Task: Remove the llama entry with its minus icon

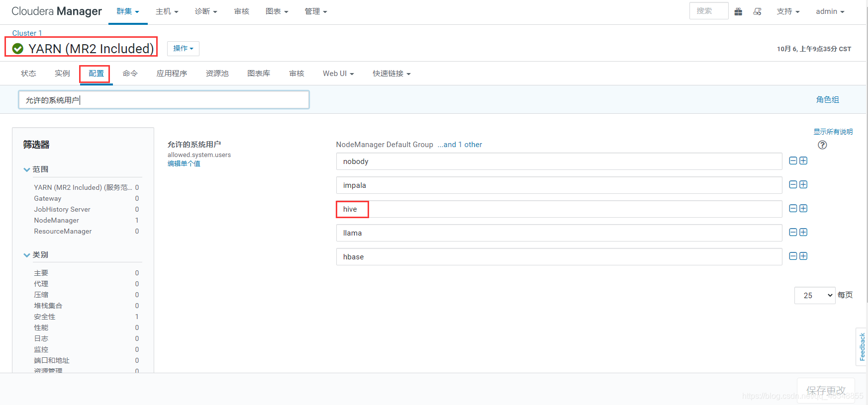Action: pyautogui.click(x=793, y=232)
